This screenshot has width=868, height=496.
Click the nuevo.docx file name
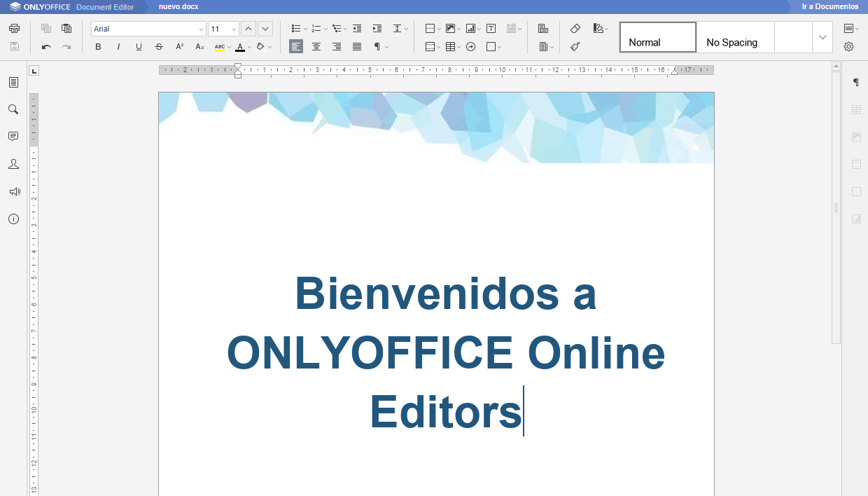click(178, 6)
